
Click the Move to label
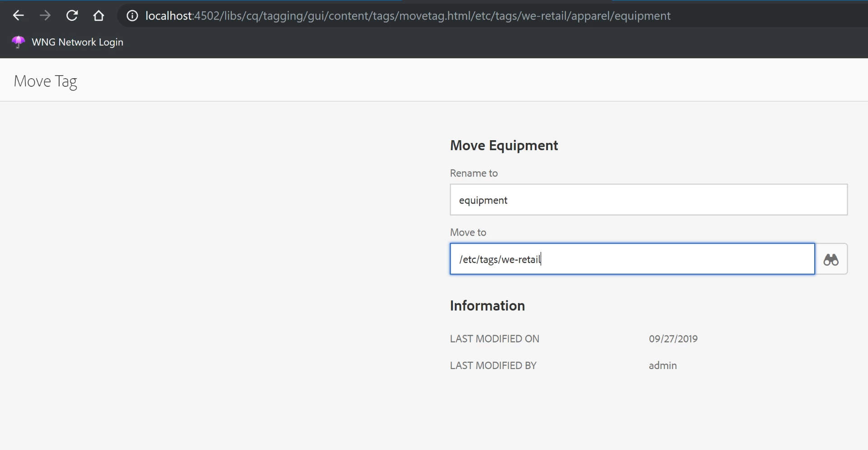(468, 232)
